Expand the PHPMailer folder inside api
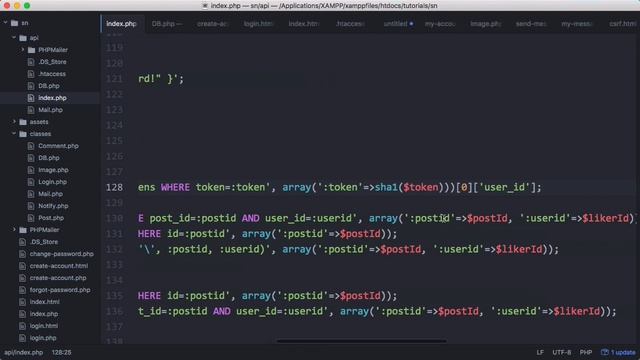 pos(23,50)
